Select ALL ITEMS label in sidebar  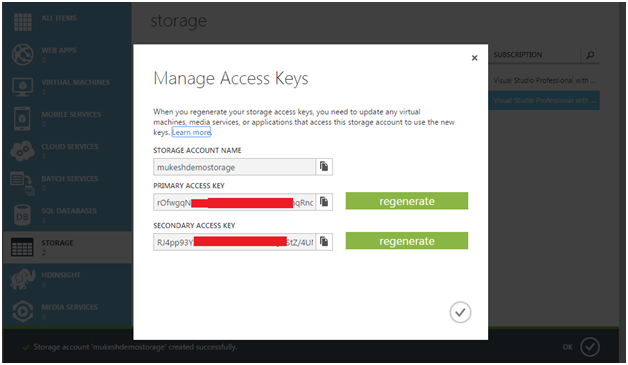coord(59,18)
